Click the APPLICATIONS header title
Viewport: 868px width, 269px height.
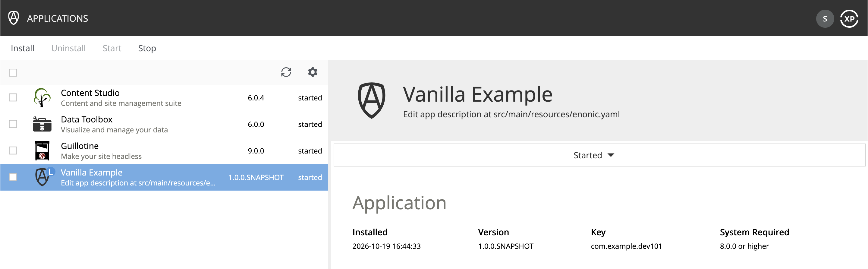click(57, 18)
